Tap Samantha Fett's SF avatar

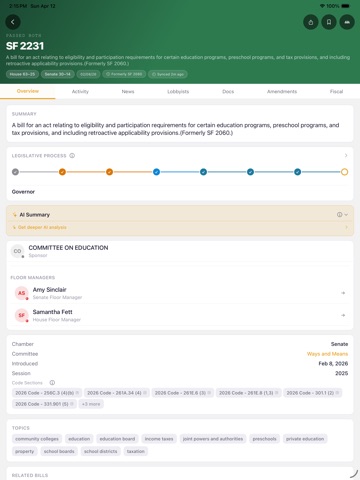(x=22, y=315)
